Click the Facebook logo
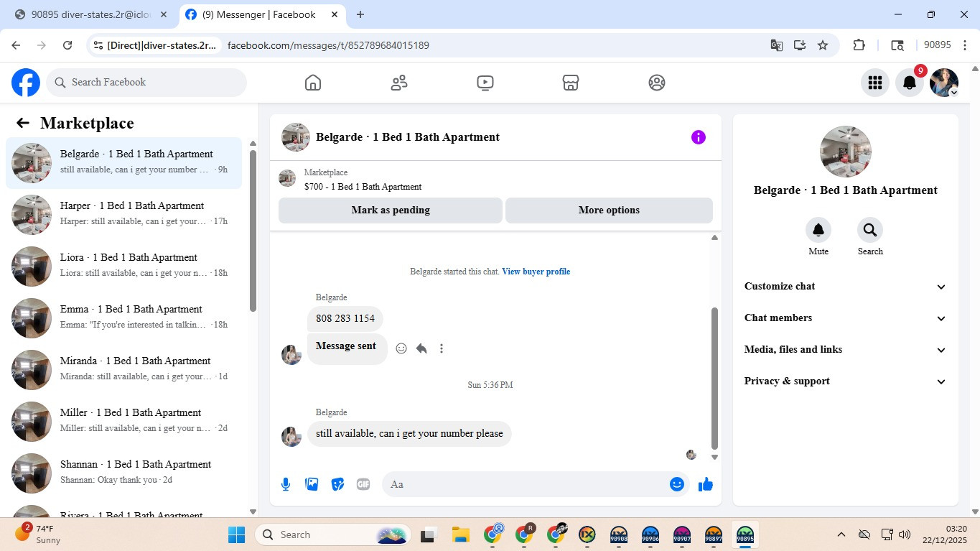 pyautogui.click(x=26, y=83)
